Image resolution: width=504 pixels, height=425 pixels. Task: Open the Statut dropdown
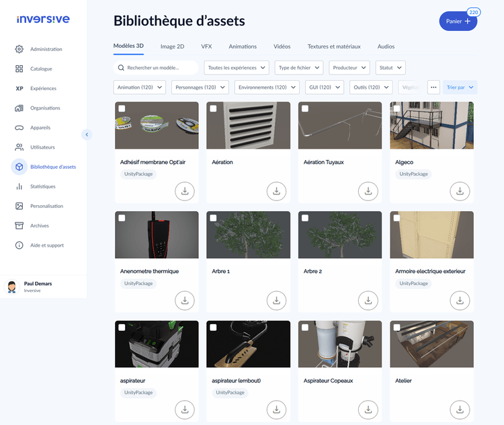390,68
